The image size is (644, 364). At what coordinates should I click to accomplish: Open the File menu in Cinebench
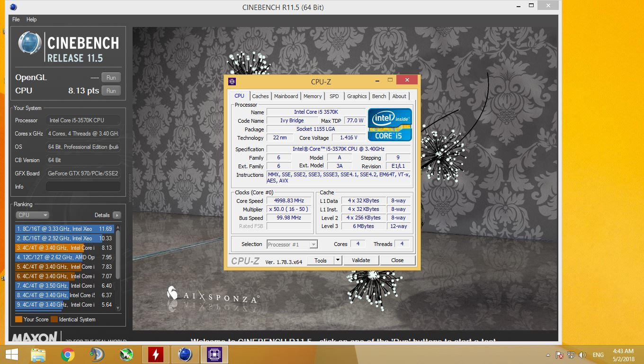click(x=16, y=19)
